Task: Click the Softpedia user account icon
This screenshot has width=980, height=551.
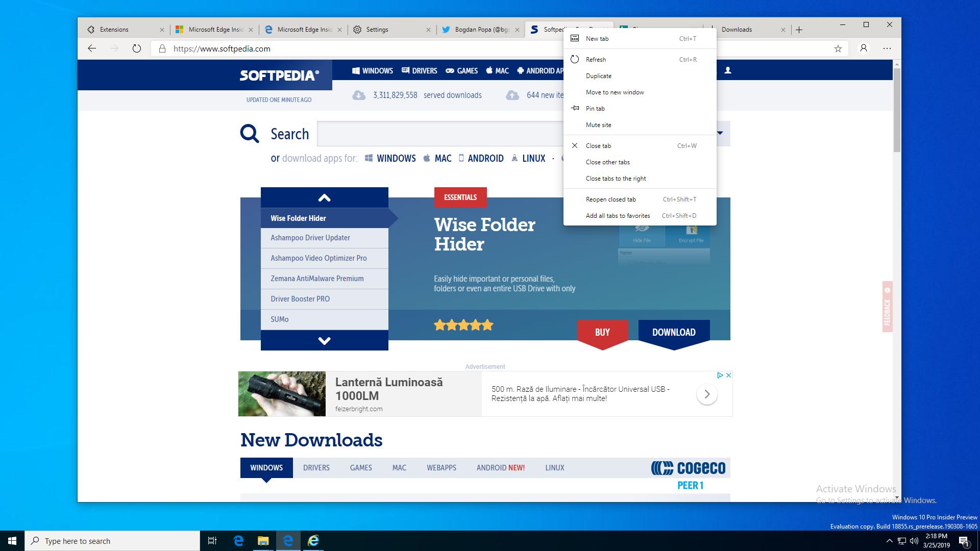Action: point(728,70)
